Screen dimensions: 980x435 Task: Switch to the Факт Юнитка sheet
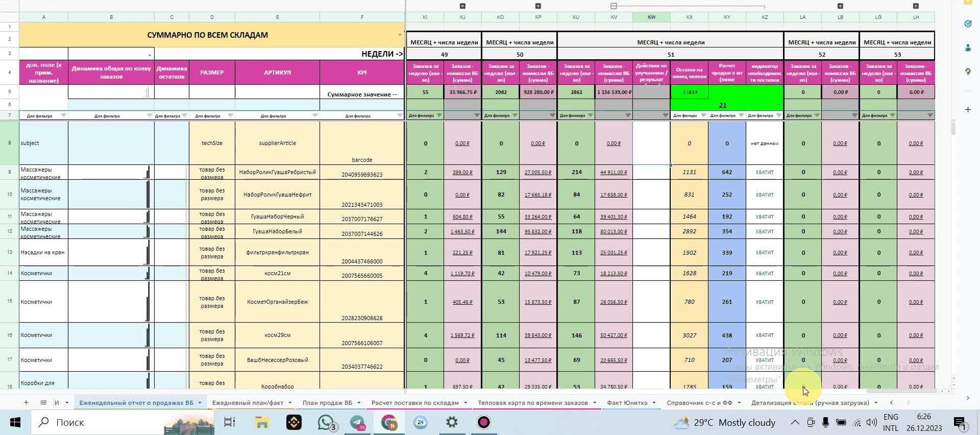point(627,403)
